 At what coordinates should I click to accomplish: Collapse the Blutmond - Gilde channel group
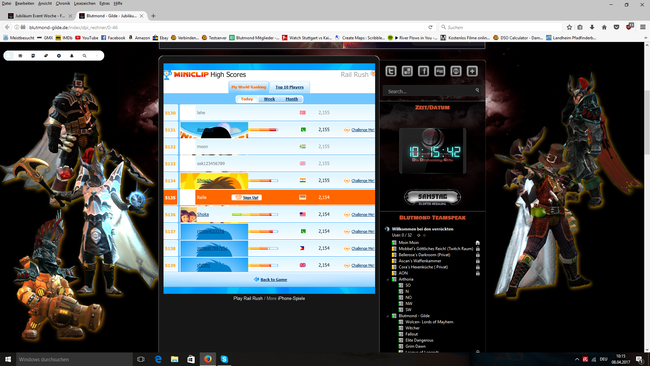point(388,316)
